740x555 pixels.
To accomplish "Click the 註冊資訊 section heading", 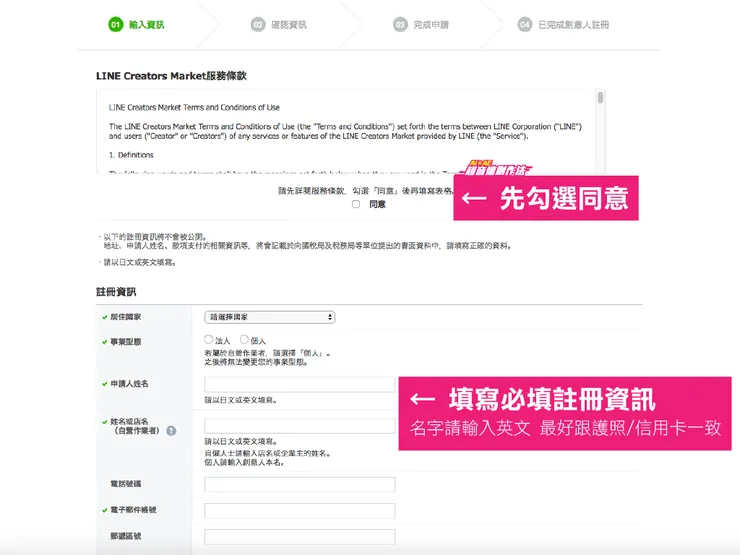I will pos(116,292).
